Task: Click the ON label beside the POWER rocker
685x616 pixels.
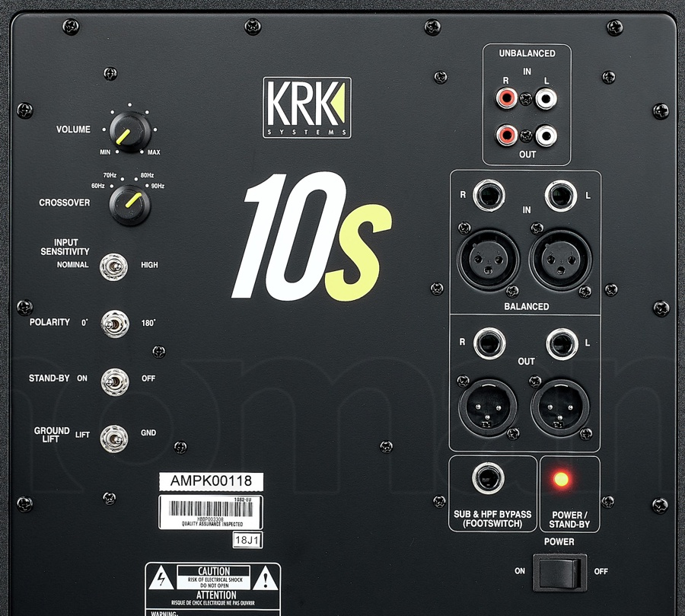Action: coord(520,571)
